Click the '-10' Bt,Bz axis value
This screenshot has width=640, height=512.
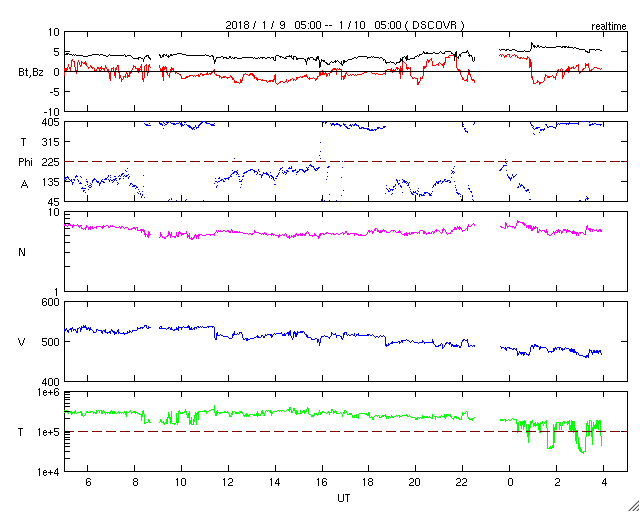coord(52,112)
